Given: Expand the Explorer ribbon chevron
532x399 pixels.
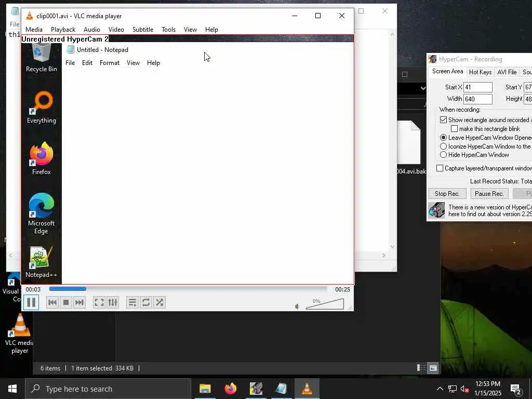Looking at the screenshot, I should [x=423, y=88].
